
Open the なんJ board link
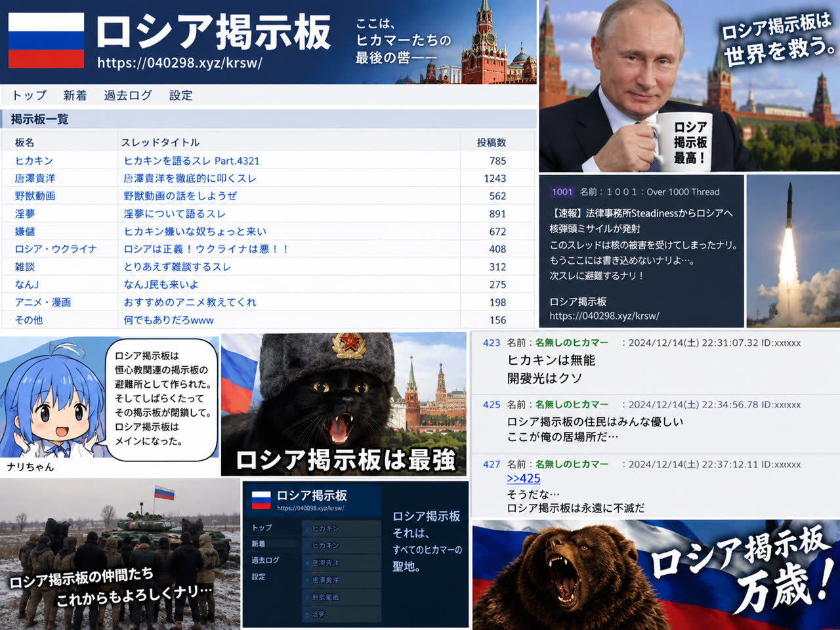click(27, 285)
